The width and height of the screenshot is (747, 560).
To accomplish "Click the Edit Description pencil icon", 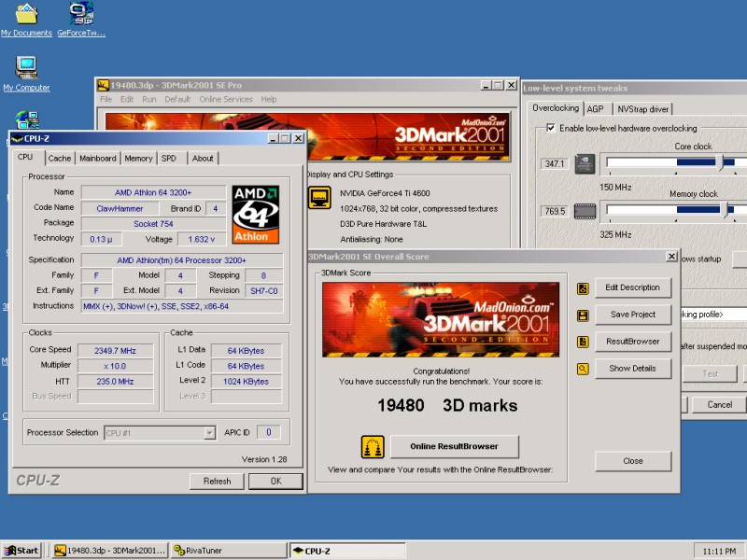I will (x=583, y=288).
